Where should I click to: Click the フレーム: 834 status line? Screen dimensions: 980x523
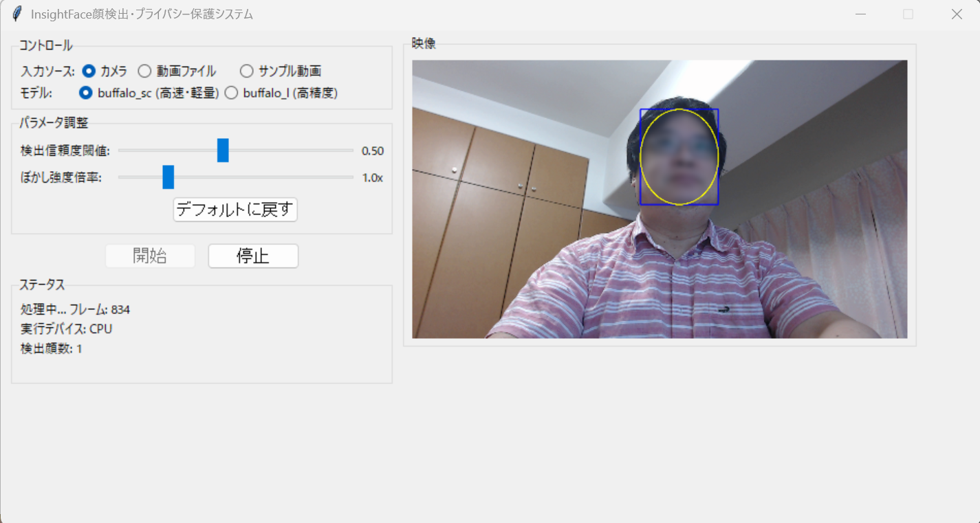76,309
